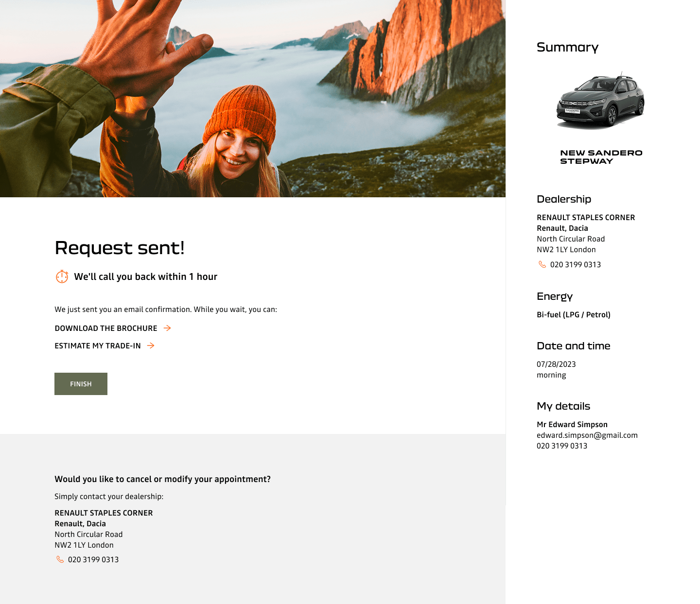Click the hero mountain high-five banner image
The image size is (700, 604).
pos(253,99)
